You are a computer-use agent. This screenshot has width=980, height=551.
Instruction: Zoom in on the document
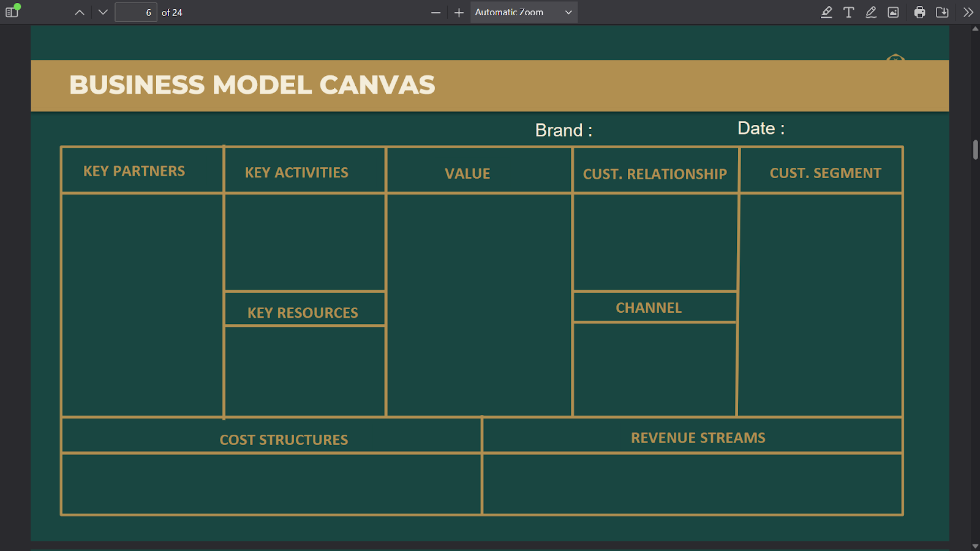coord(459,12)
